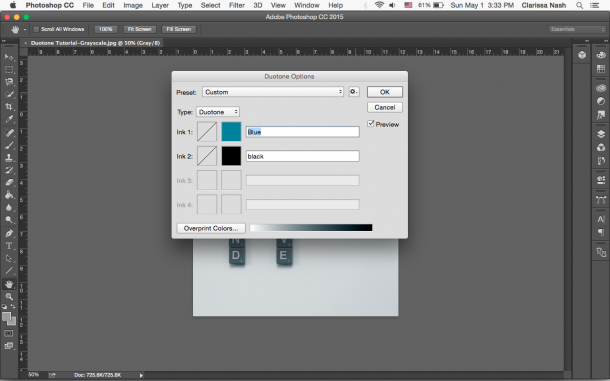
Task: Open the Preset dropdown showing Custom
Action: click(x=273, y=92)
